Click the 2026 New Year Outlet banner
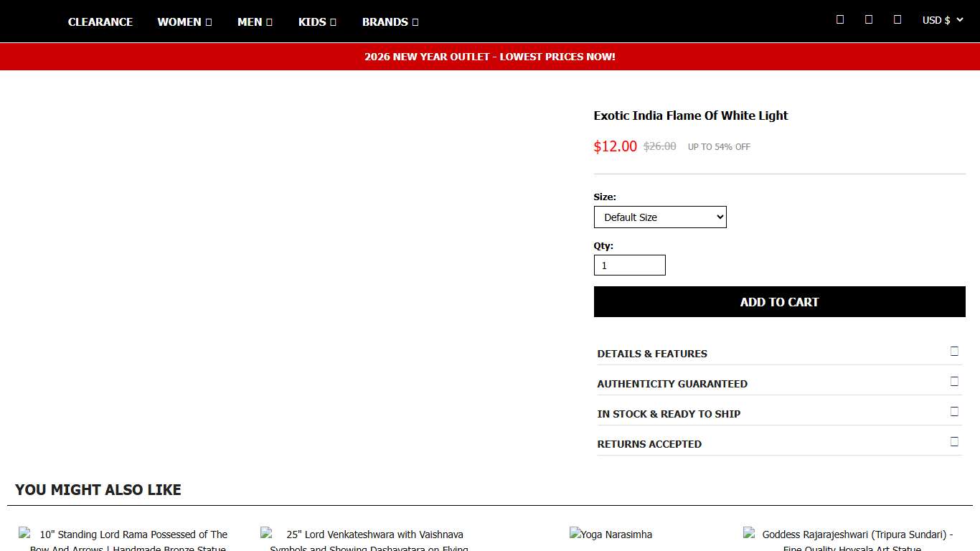The width and height of the screenshot is (980, 551). coord(490,57)
